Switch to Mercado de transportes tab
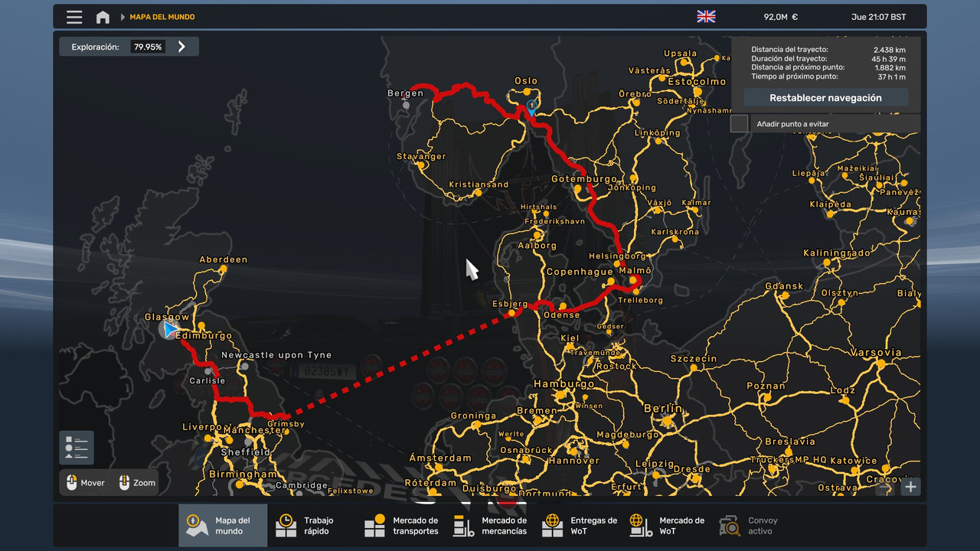The width and height of the screenshot is (980, 551). (x=400, y=525)
